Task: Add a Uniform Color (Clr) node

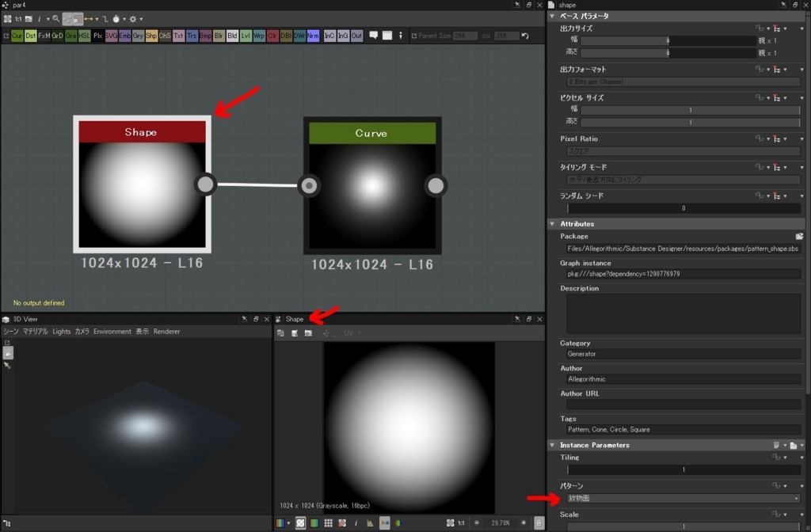Action: pyautogui.click(x=272, y=36)
